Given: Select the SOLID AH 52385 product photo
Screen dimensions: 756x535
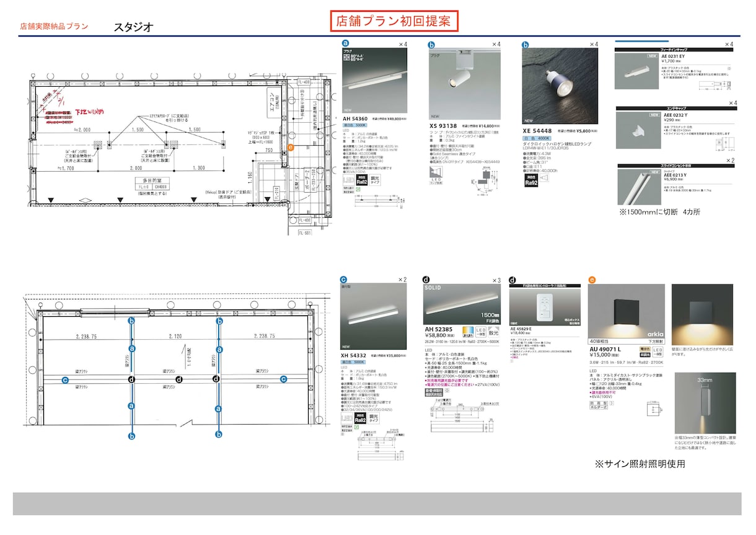Looking at the screenshot, I should click(462, 304).
